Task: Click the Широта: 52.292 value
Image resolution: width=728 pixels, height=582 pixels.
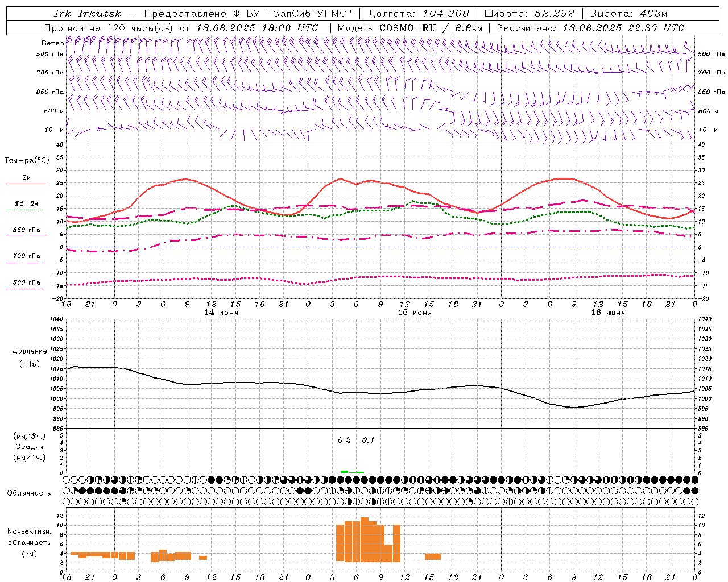Action: click(530, 14)
